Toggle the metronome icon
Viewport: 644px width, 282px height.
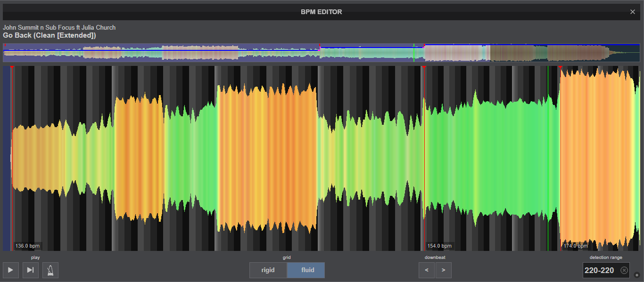pyautogui.click(x=50, y=270)
